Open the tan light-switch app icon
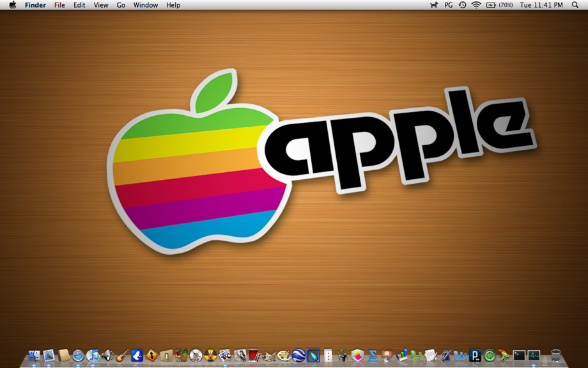 click(x=166, y=355)
